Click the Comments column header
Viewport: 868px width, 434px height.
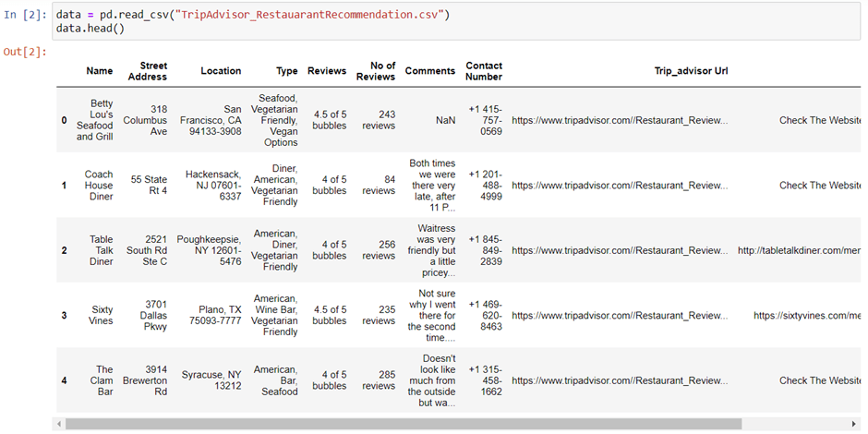pos(430,71)
